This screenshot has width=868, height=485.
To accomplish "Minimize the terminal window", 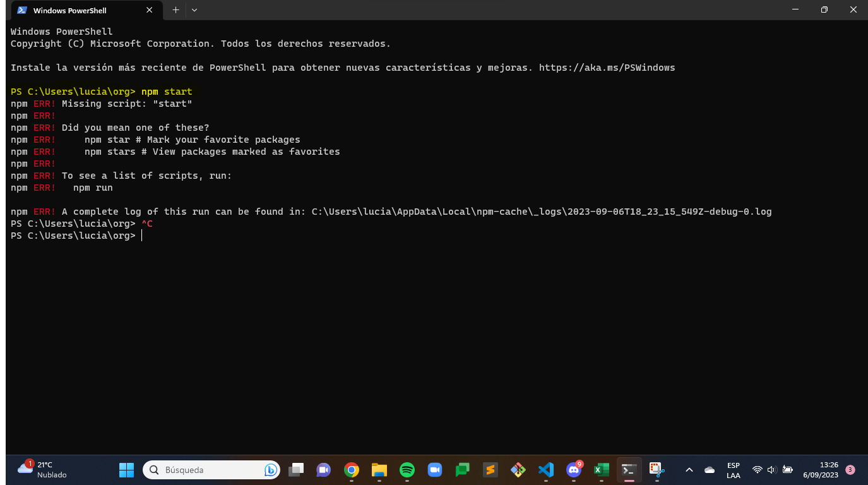I will (795, 9).
